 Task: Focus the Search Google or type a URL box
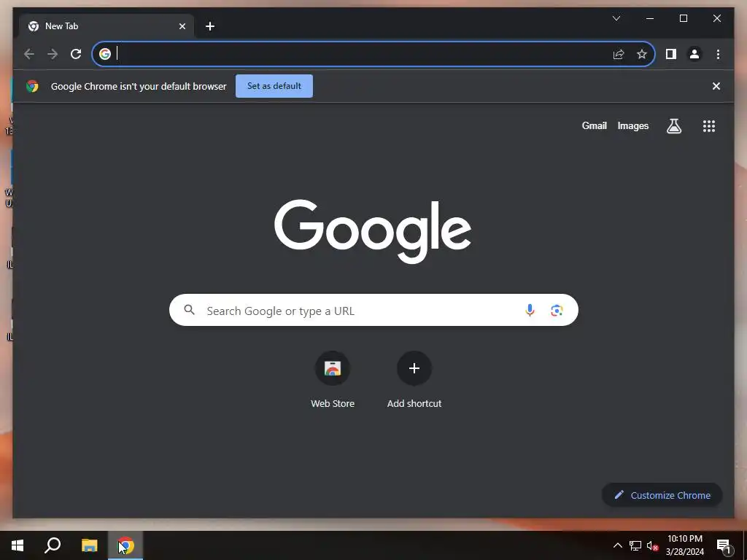coord(373,310)
